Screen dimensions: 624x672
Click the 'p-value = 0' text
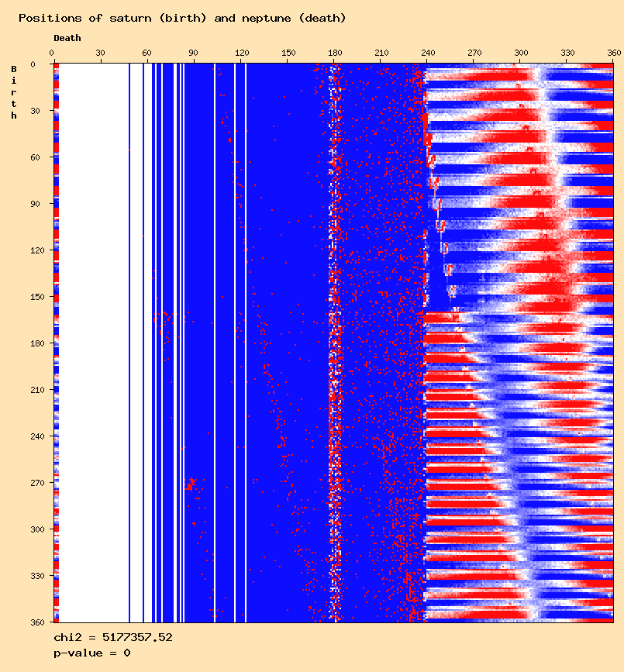92,653
